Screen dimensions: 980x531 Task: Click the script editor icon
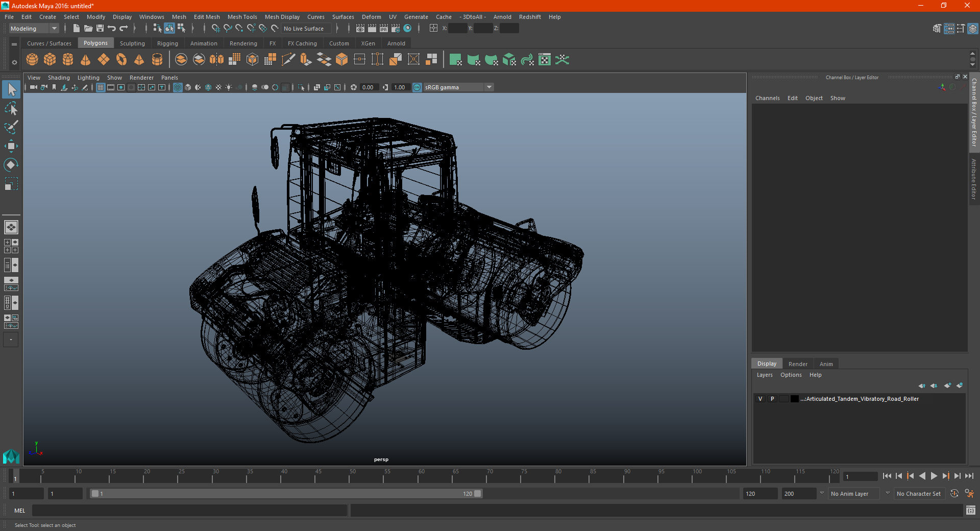click(971, 510)
